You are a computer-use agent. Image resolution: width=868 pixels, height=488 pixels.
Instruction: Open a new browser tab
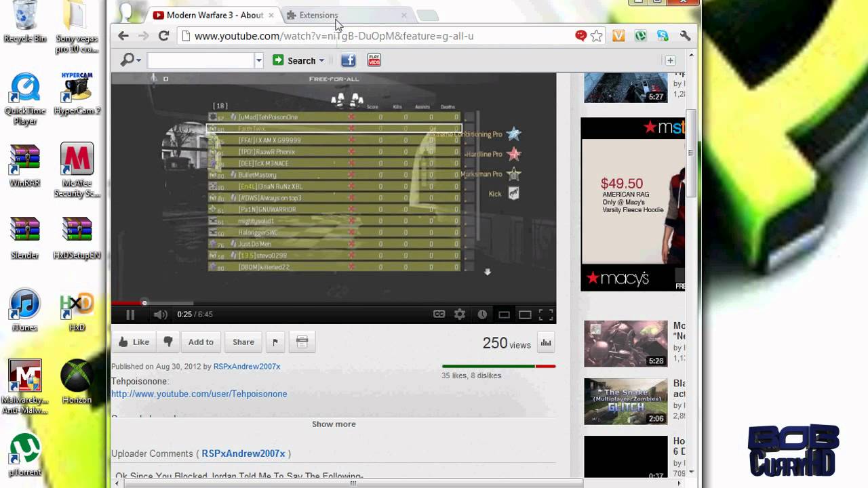tap(427, 15)
